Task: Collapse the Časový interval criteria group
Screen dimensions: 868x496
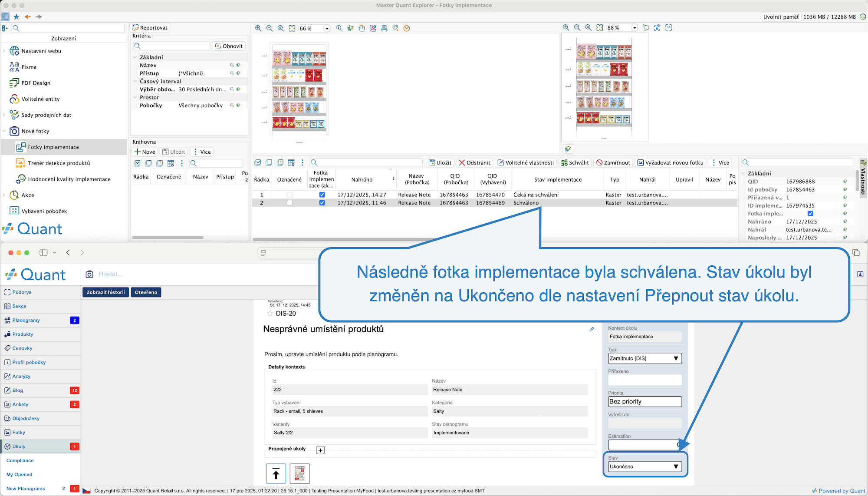Action: coord(135,81)
